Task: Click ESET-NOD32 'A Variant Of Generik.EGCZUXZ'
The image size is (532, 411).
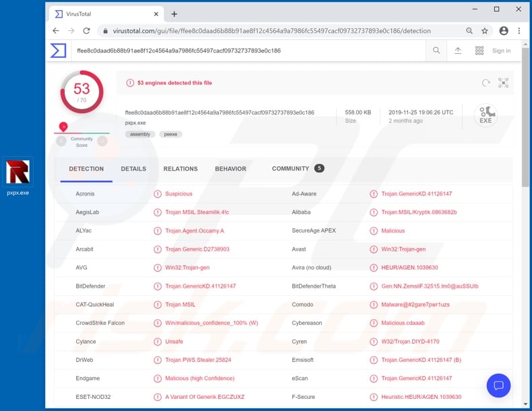Action: pos(205,397)
